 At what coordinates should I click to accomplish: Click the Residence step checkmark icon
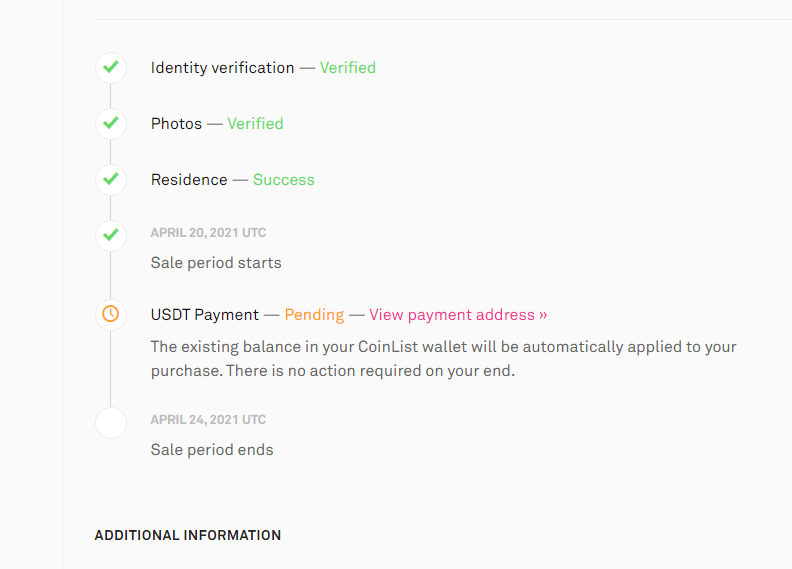click(111, 180)
